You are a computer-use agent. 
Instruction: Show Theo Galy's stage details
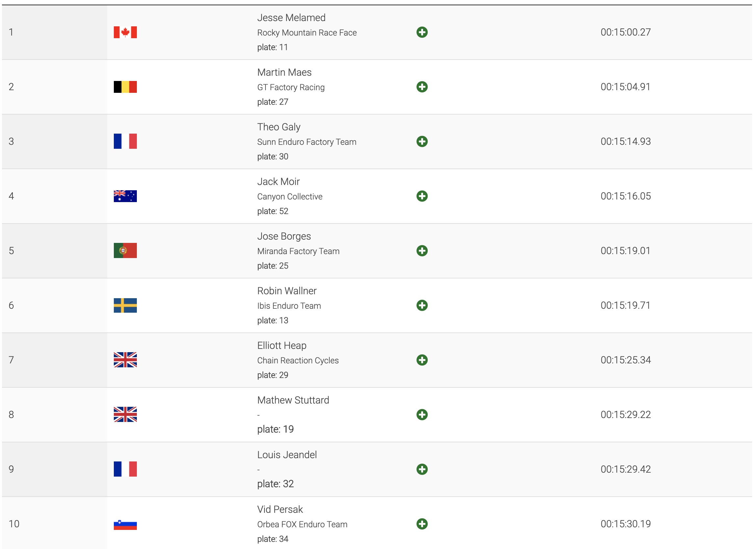(422, 142)
